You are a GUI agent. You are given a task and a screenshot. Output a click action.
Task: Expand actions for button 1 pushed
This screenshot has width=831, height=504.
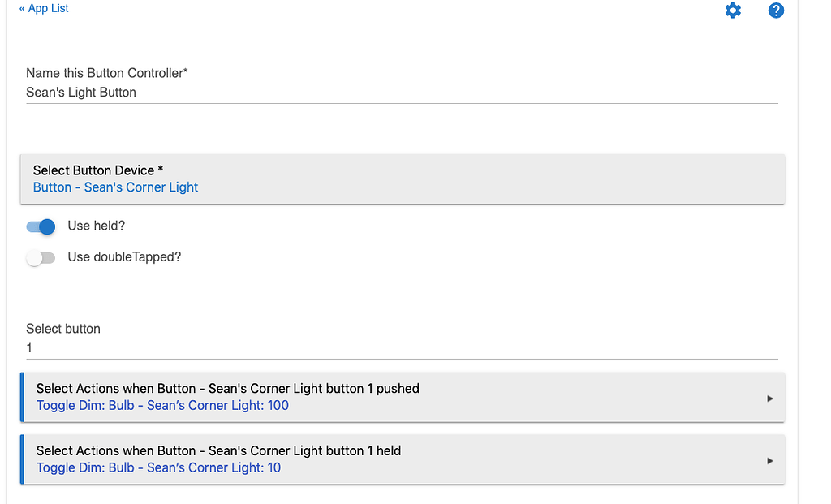pos(227,389)
